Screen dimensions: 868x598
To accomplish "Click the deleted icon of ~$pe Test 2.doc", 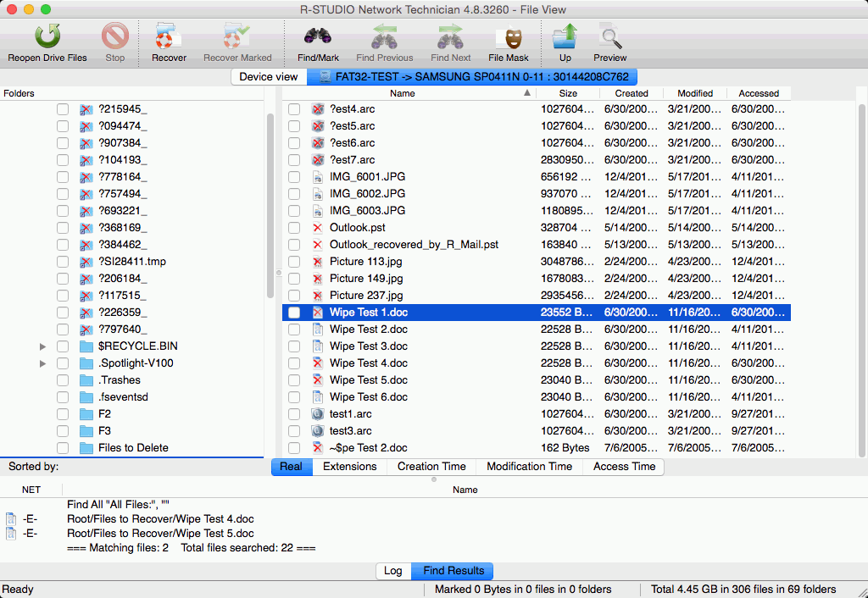I will pyautogui.click(x=318, y=447).
